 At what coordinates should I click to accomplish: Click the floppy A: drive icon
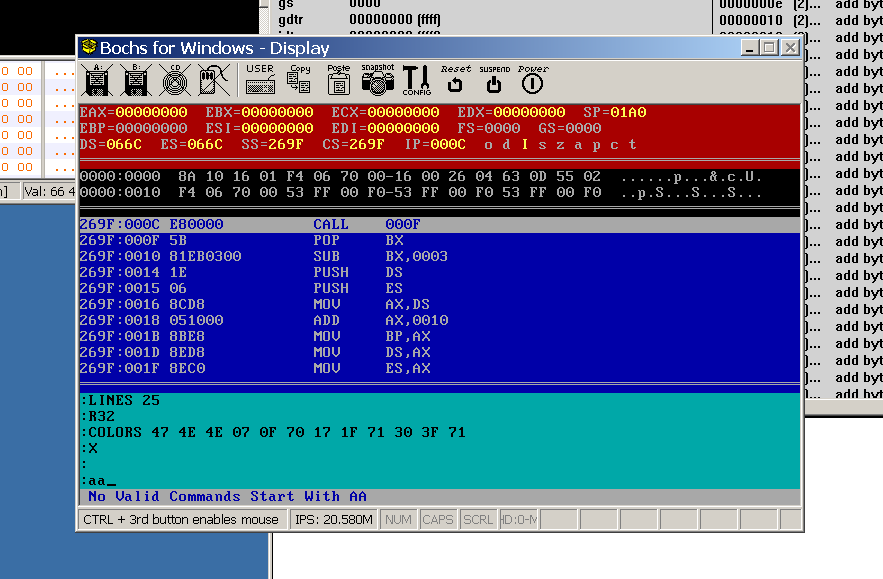[98, 80]
